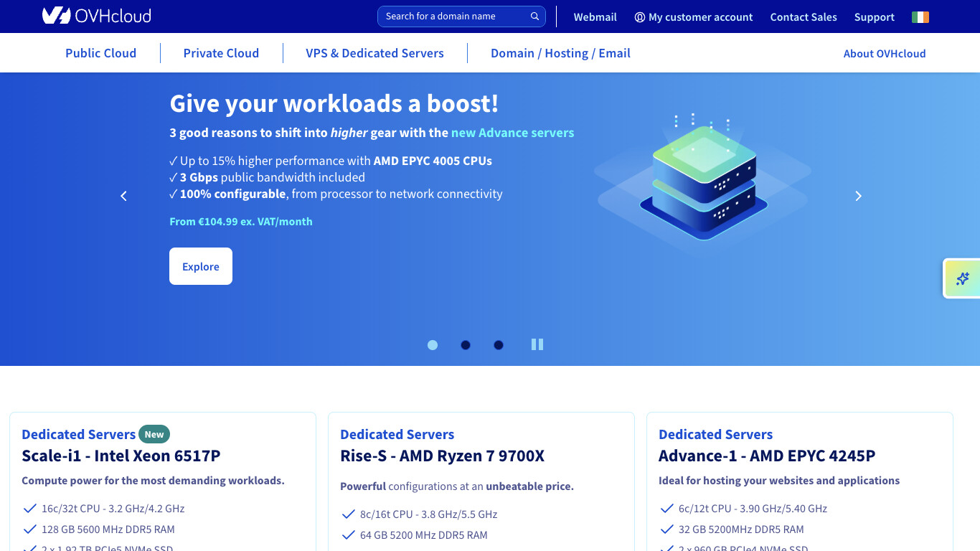This screenshot has height=551, width=980.
Task: Open the Private Cloud menu
Action: [221, 53]
